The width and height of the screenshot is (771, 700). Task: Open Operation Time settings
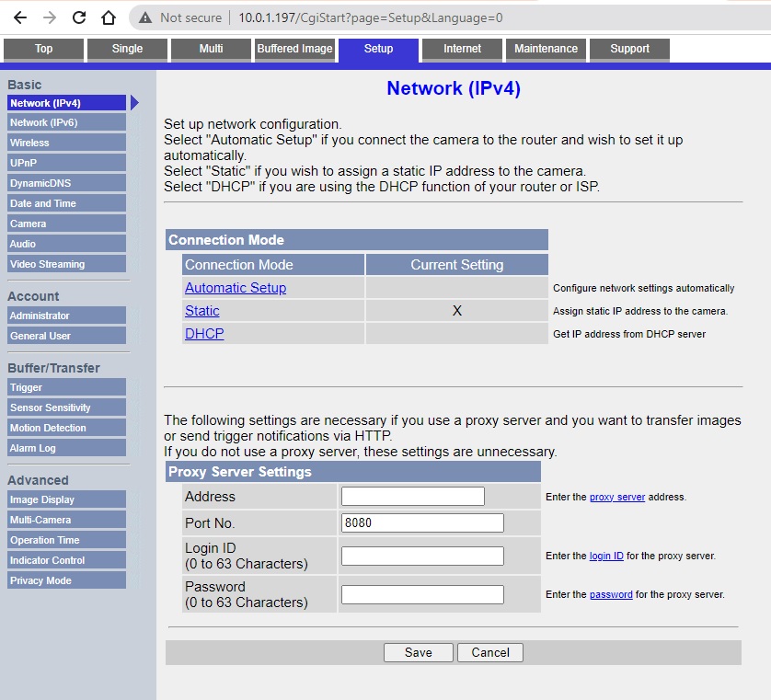click(x=67, y=540)
